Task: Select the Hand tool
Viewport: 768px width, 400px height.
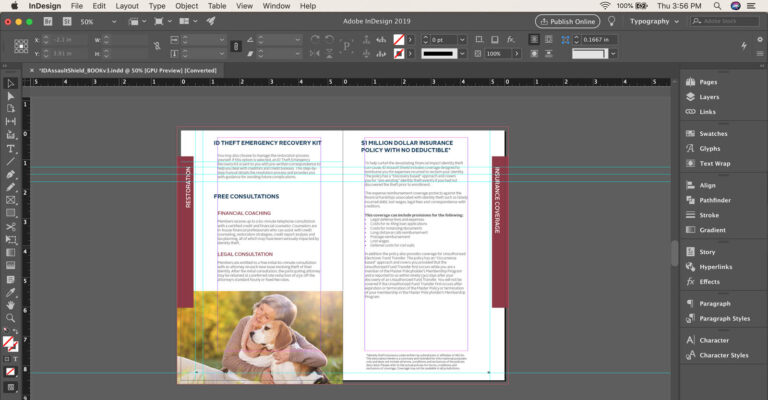Action: (x=10, y=305)
